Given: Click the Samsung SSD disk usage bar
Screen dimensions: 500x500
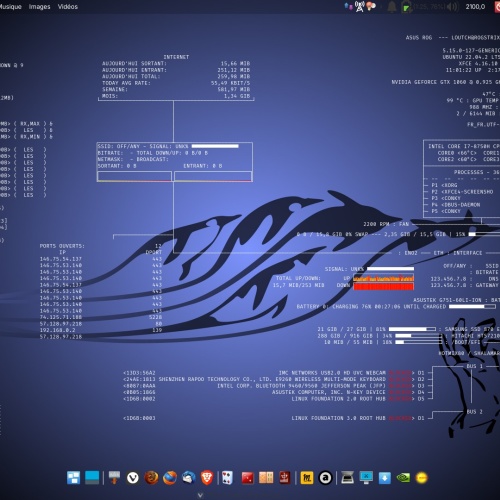Looking at the screenshot, I should pyautogui.click(x=412, y=329).
